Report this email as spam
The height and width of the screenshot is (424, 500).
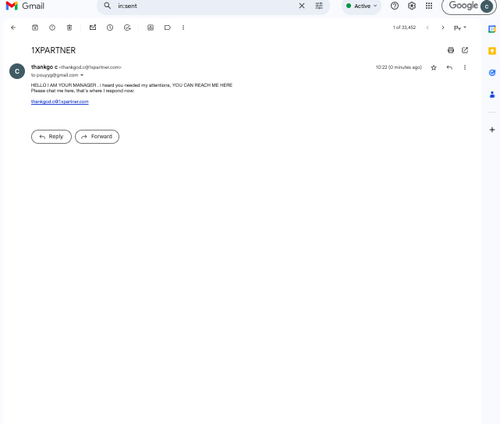[x=52, y=28]
